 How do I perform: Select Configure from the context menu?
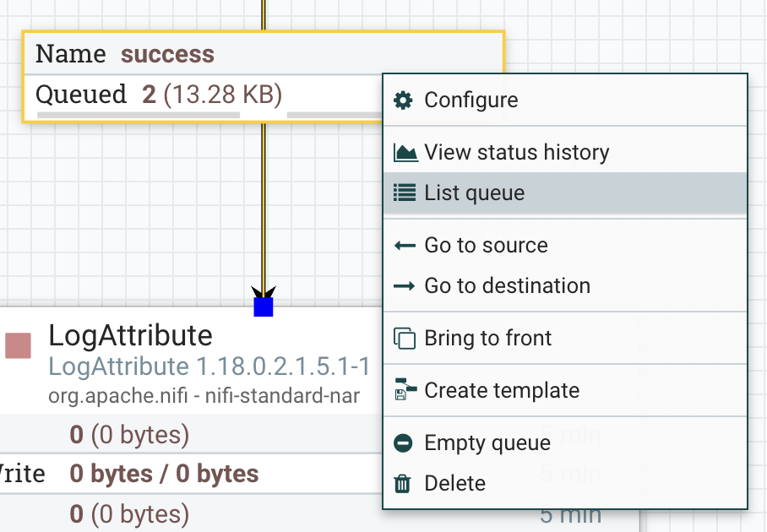(471, 100)
